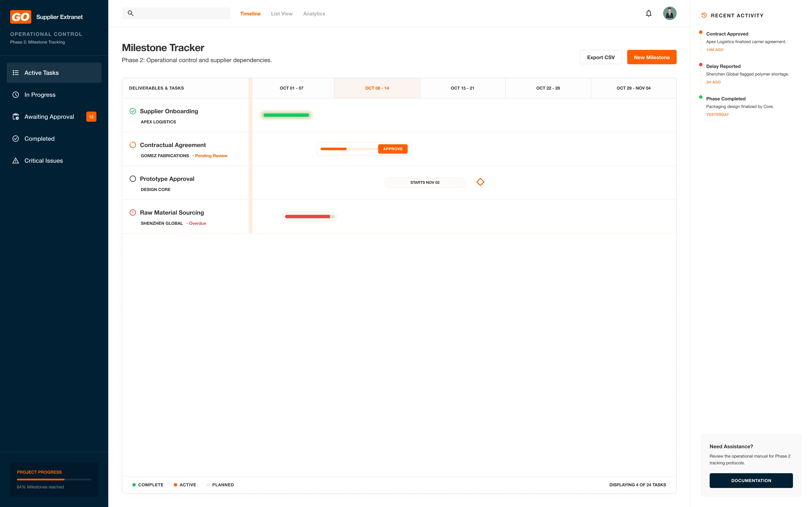Click the orange diamond milestone marker
The height and width of the screenshot is (507, 812).
tap(480, 182)
